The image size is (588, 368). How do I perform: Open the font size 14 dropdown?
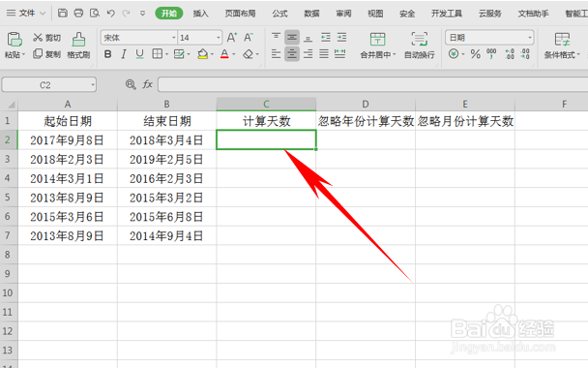pyautogui.click(x=219, y=38)
